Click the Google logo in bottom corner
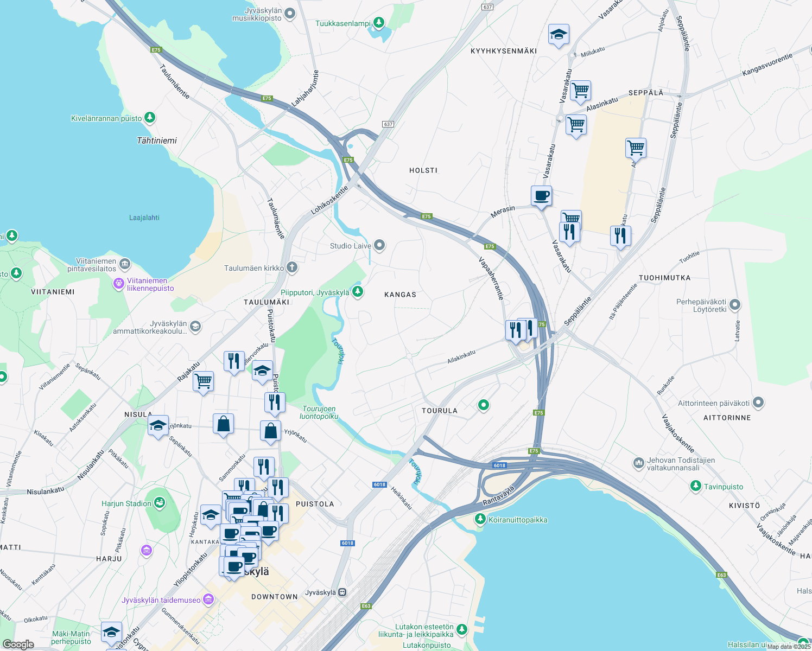812x651 pixels. 18,643
